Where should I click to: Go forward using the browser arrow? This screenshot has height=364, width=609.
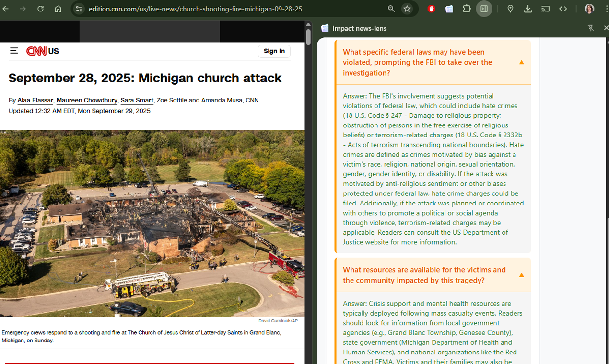(23, 9)
